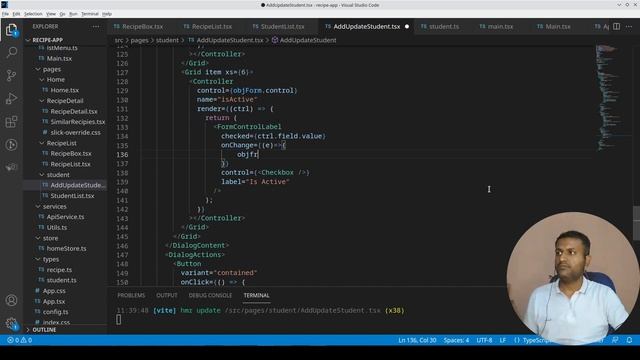This screenshot has width=640, height=360.
Task: Open Home.tsx in the explorer tree
Action: click(x=64, y=90)
